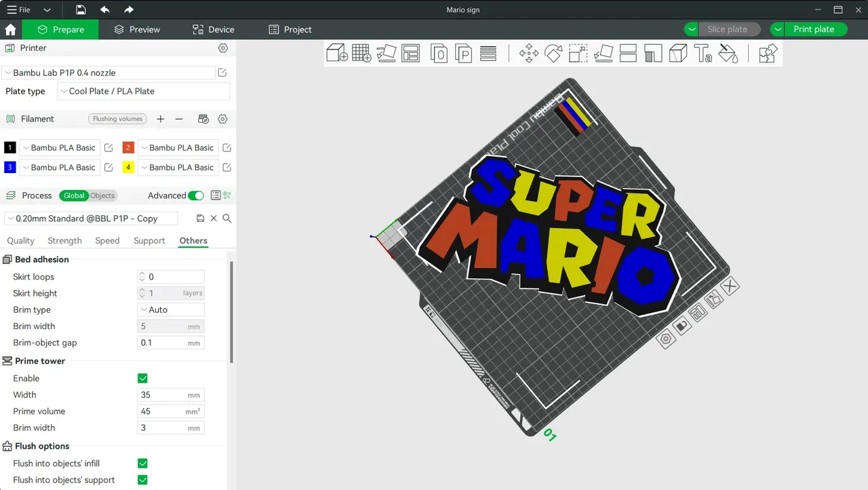This screenshot has height=490, width=868.
Task: Uncheck Flush into objects' infill
Action: pos(143,463)
